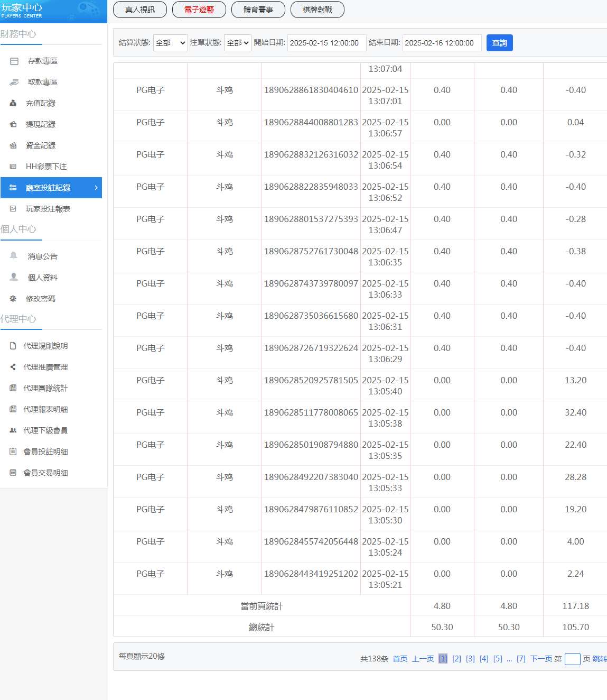Expand the 廳室投註記錄 chevron arrow
The height and width of the screenshot is (700, 607).
pyautogui.click(x=96, y=188)
